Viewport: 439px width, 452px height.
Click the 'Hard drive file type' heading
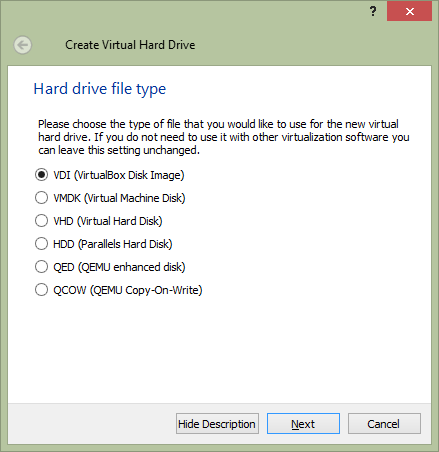coord(100,89)
